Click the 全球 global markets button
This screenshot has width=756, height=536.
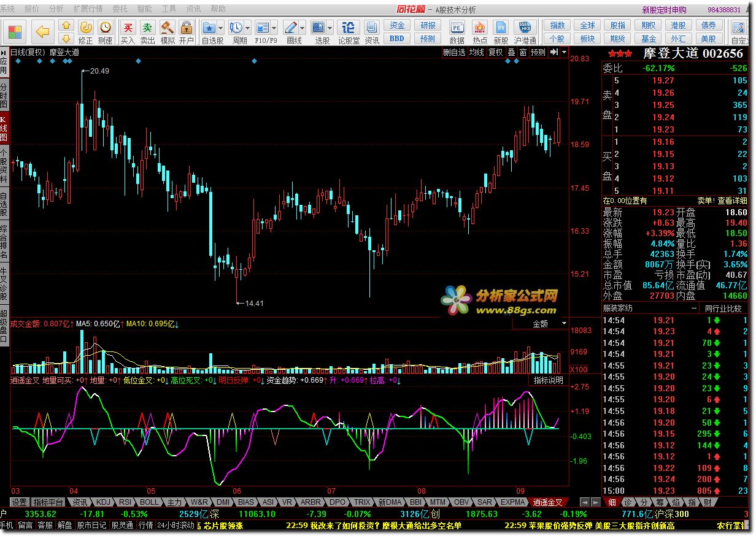click(587, 25)
